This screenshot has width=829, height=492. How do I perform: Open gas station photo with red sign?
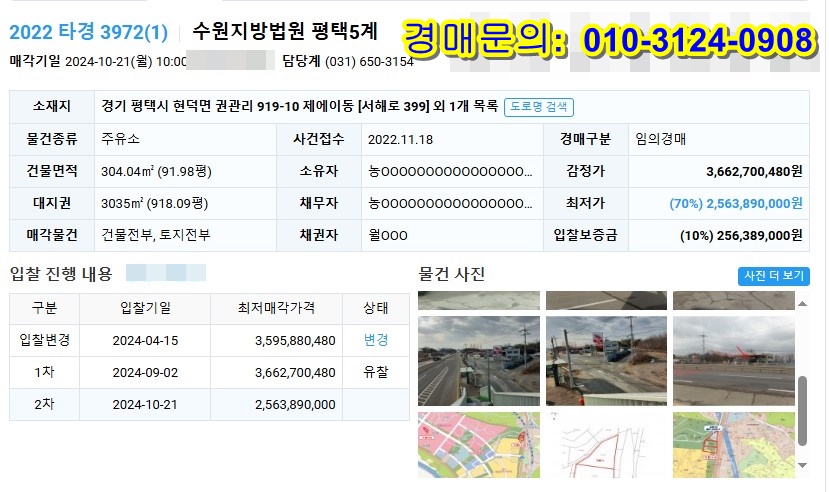[x=606, y=361]
